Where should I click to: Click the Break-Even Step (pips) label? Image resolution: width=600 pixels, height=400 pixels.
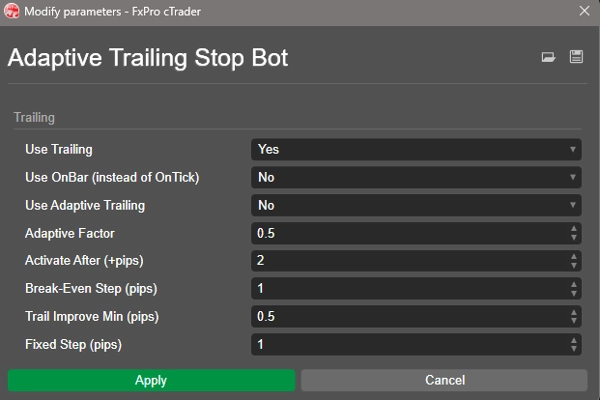[91, 288]
